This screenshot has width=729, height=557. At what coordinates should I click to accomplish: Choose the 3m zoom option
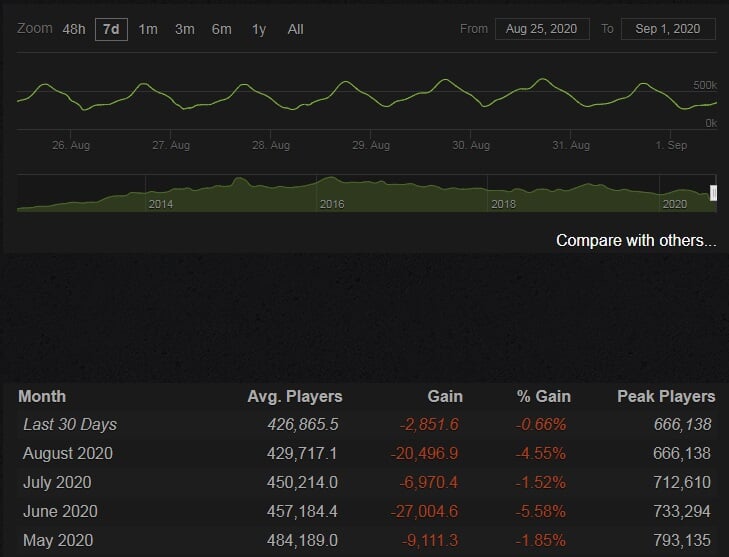pos(185,29)
